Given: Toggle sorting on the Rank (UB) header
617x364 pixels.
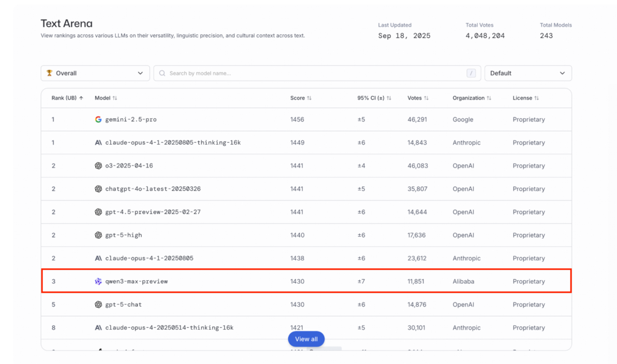Looking at the screenshot, I should coord(67,98).
